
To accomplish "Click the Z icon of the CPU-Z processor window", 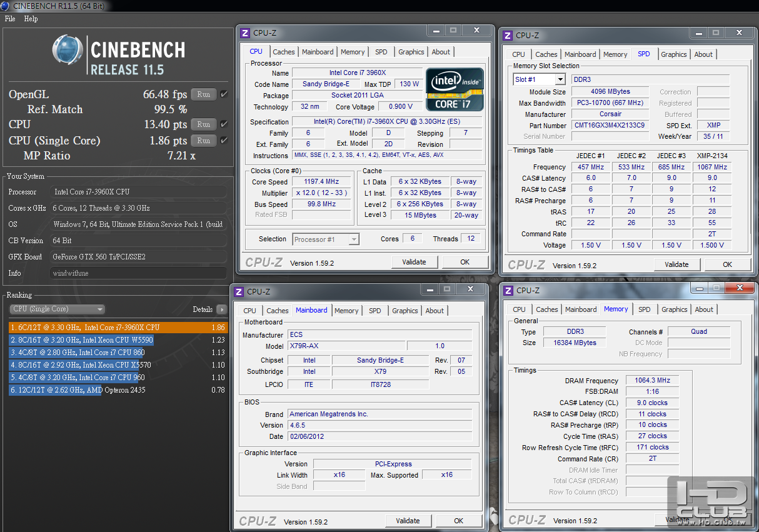I will (x=245, y=33).
